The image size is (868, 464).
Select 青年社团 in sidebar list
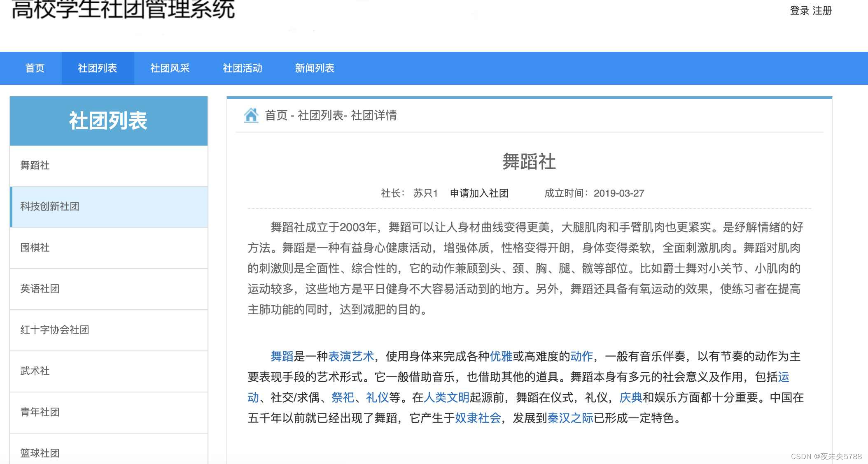(x=109, y=413)
